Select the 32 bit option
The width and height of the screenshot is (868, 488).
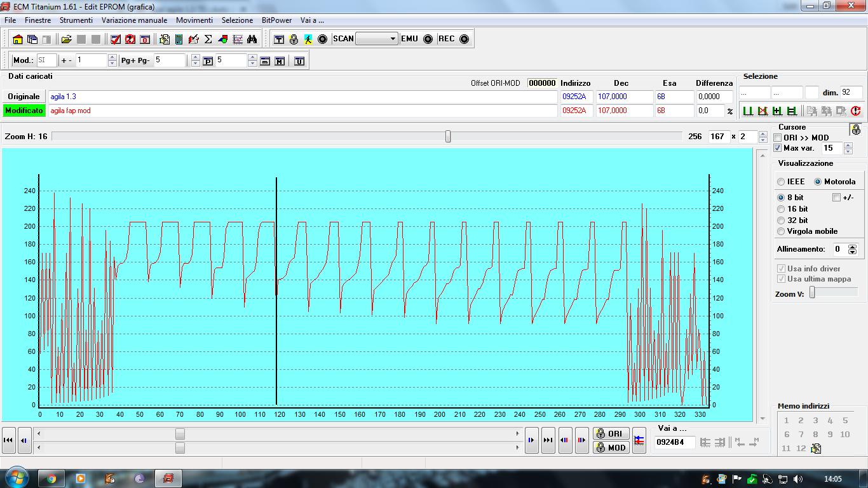click(782, 220)
